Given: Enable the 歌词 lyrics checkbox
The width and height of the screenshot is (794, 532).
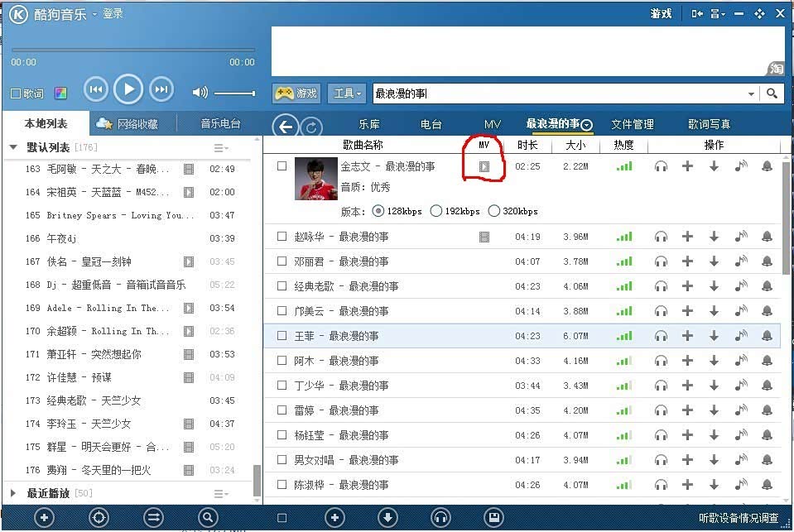Looking at the screenshot, I should pos(16,93).
